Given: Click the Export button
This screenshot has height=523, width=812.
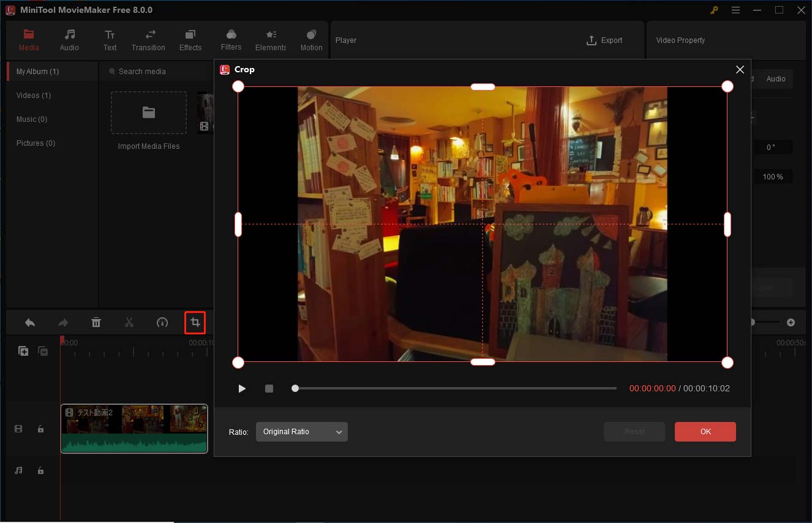Looking at the screenshot, I should click(604, 40).
